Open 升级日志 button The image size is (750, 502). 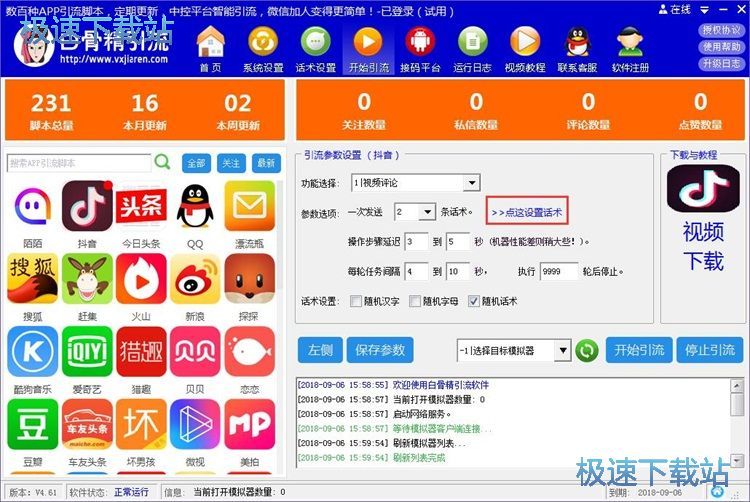click(721, 64)
